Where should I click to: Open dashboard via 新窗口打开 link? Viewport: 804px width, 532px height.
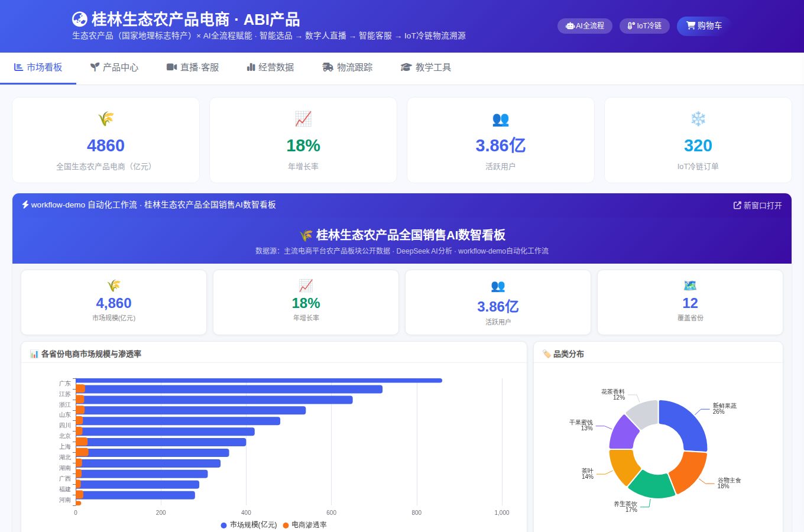[x=757, y=205]
